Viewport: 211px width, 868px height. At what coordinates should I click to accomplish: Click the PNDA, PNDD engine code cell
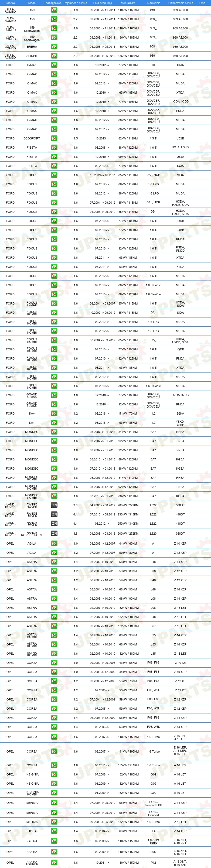(x=180, y=249)
